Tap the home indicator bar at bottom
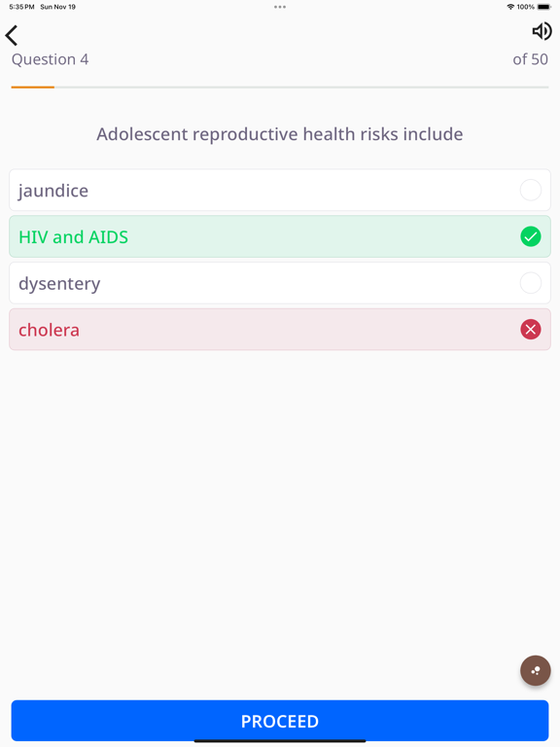Screen dimensions: 560x747 coord(280,741)
